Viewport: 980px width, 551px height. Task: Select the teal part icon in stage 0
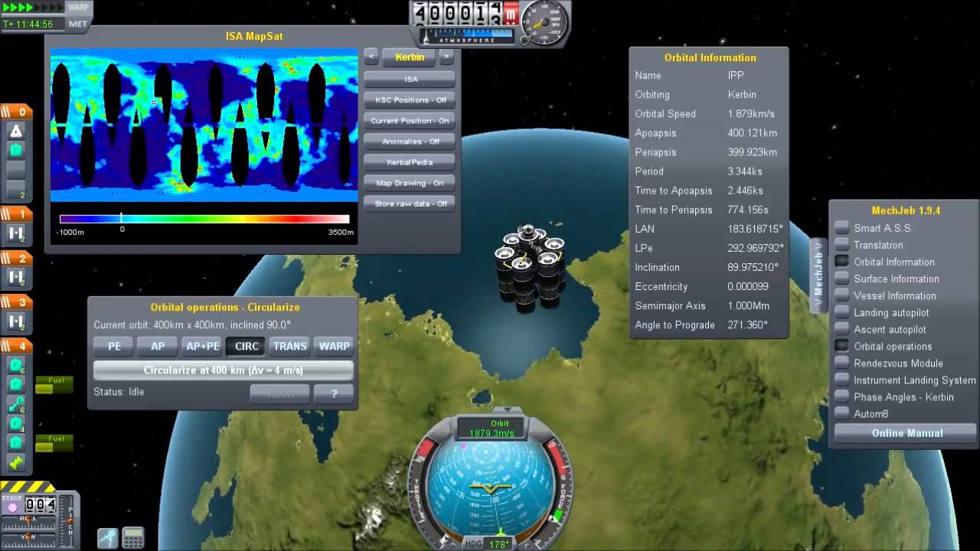[x=16, y=150]
